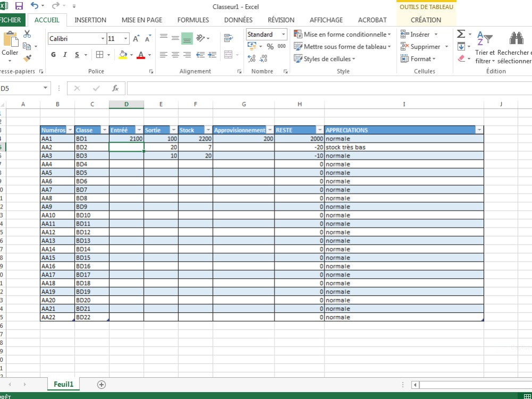
Task: Activate the format painter brush
Action: [x=27, y=59]
